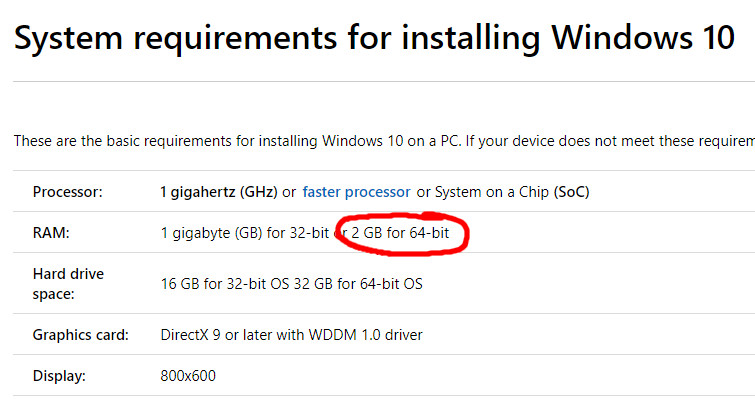The height and width of the screenshot is (399, 755).
Task: Click the Display row label
Action: [59, 375]
